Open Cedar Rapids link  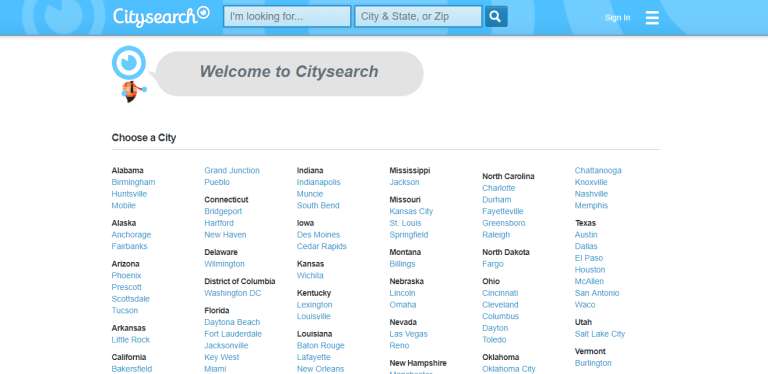tap(322, 246)
